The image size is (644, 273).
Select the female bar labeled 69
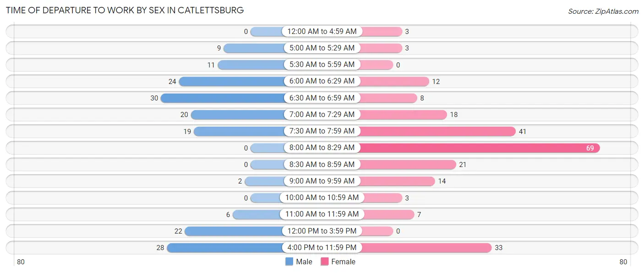click(x=480, y=148)
